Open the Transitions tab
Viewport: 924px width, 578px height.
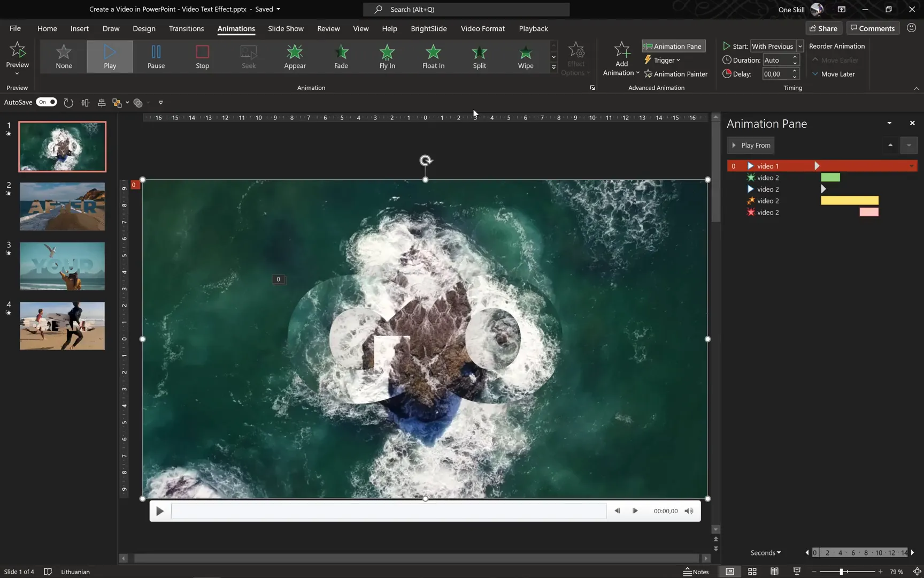[186, 28]
